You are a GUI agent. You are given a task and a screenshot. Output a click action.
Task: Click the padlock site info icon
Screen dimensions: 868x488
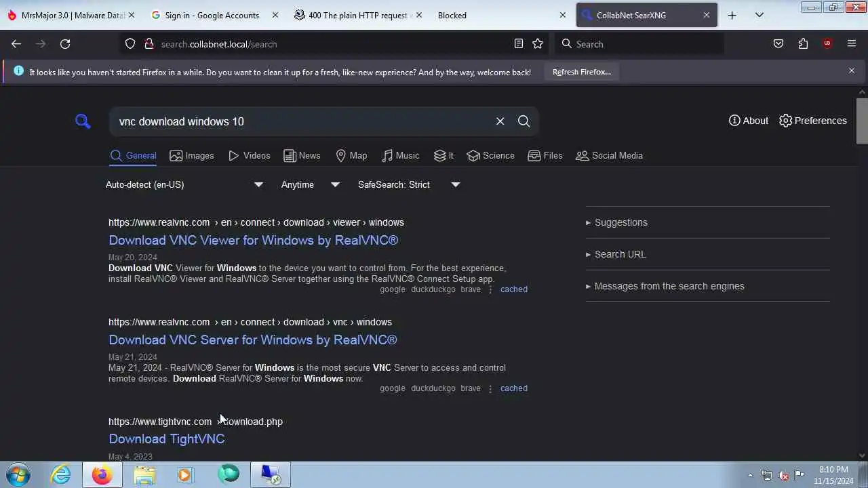(x=149, y=44)
